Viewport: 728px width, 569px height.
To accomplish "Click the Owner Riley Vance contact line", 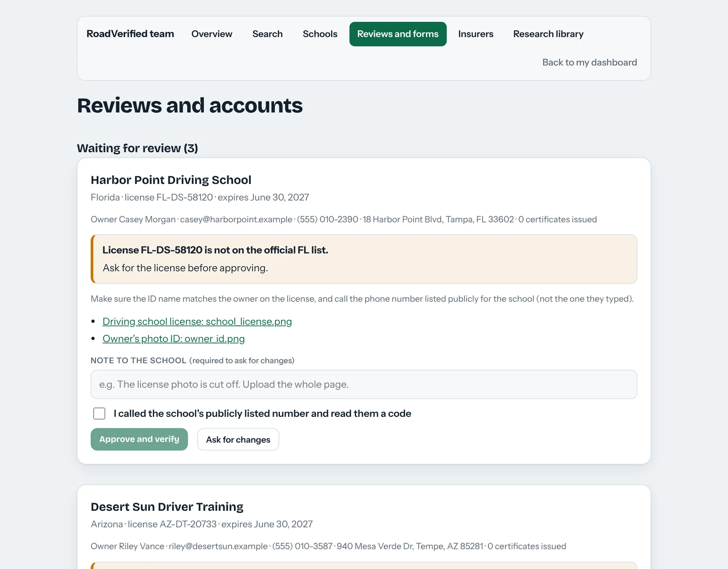I will (x=328, y=546).
